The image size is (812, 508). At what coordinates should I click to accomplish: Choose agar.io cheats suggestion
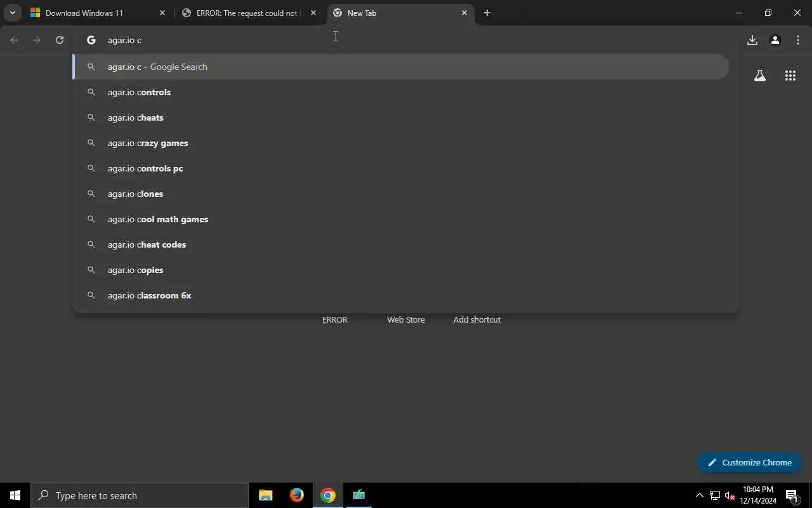(401, 117)
